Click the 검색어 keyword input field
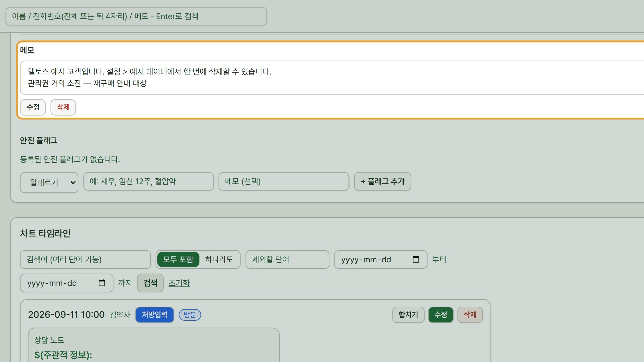644x362 pixels. tap(86, 259)
